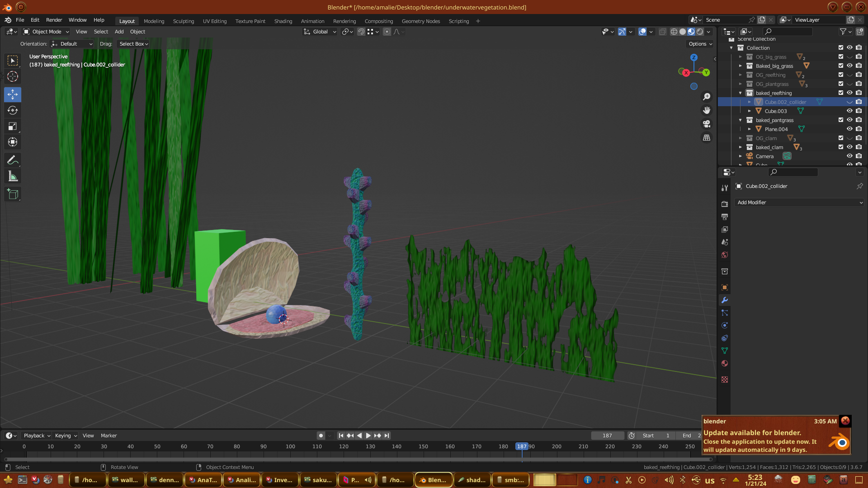Toggle visibility of Baked_big_grass collection
This screenshot has height=488, width=868.
(849, 66)
